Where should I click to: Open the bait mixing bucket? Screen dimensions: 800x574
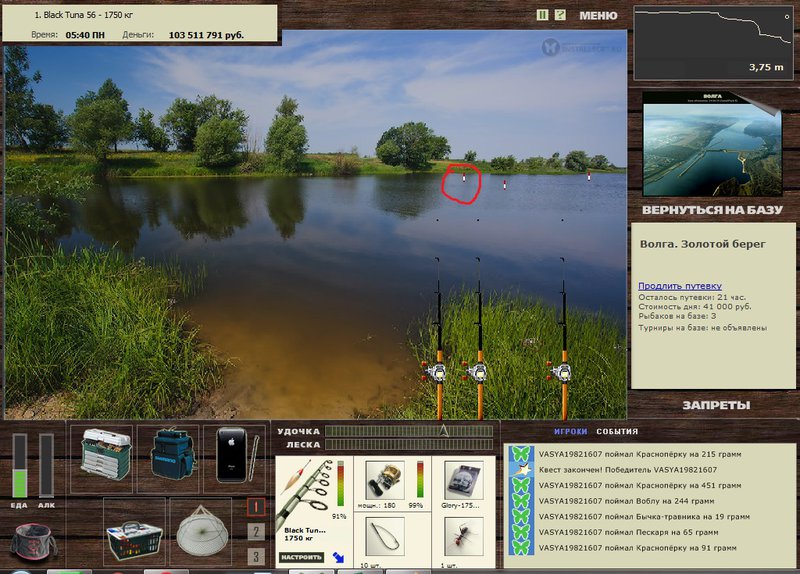tap(33, 541)
